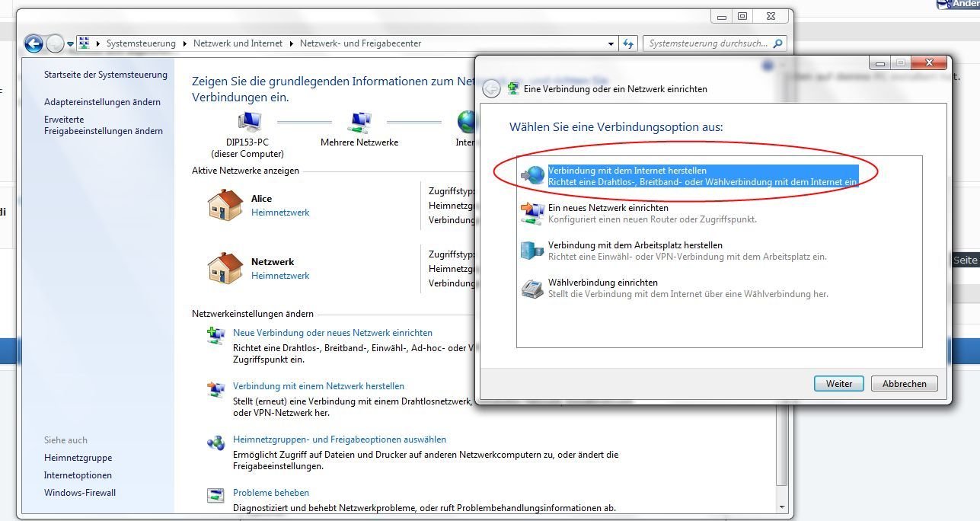Select the Wählverbindung einrichten telephone icon
Screen dimensions: 980x521
point(533,288)
